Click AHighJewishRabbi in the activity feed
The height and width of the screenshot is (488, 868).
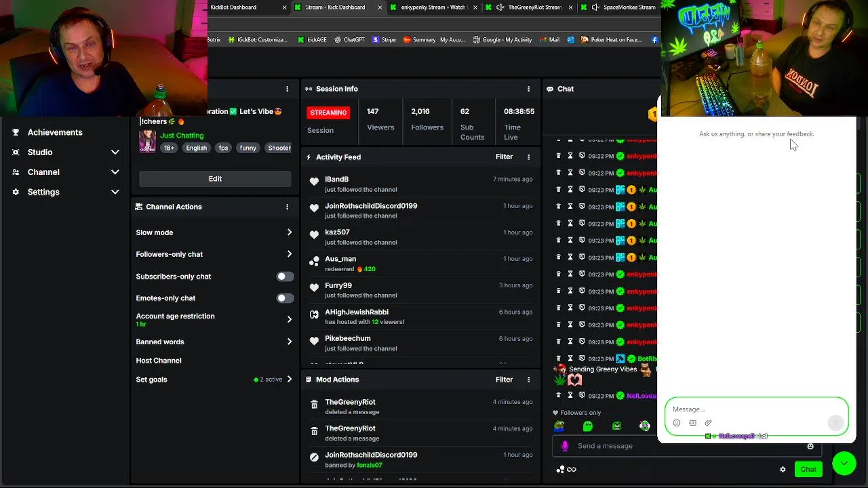click(357, 312)
